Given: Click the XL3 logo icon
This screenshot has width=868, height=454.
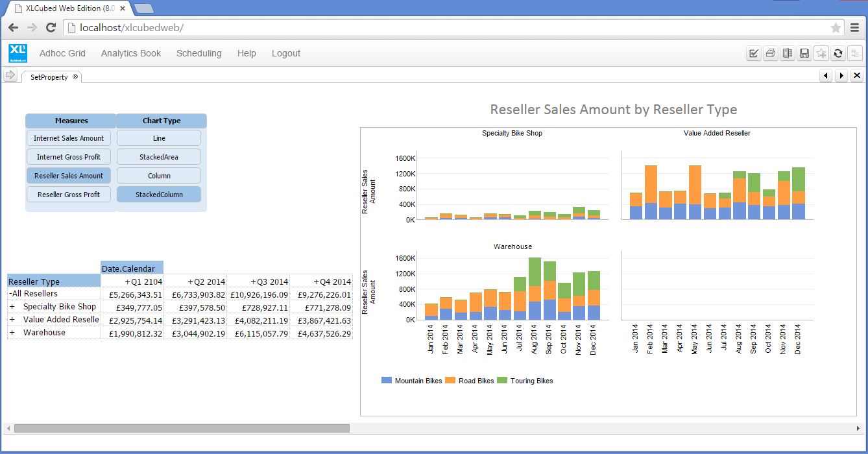Looking at the screenshot, I should point(18,53).
